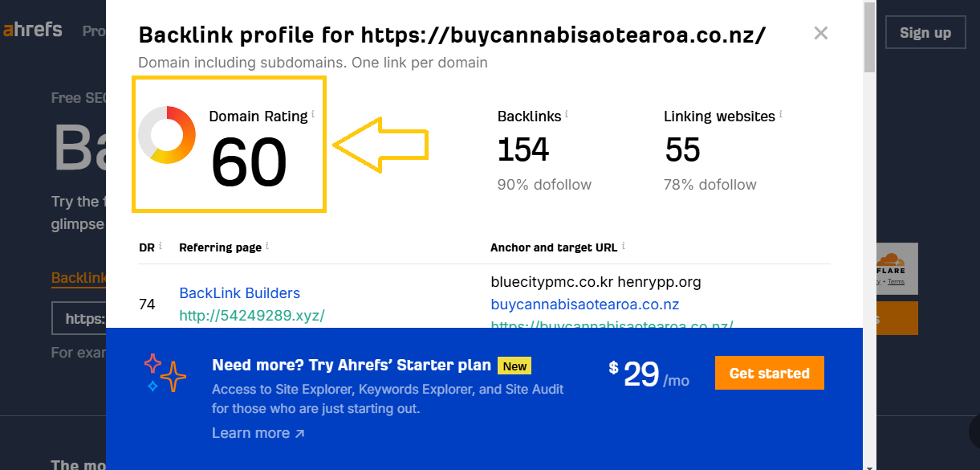Open the BackLink Builders referring page

[239, 293]
